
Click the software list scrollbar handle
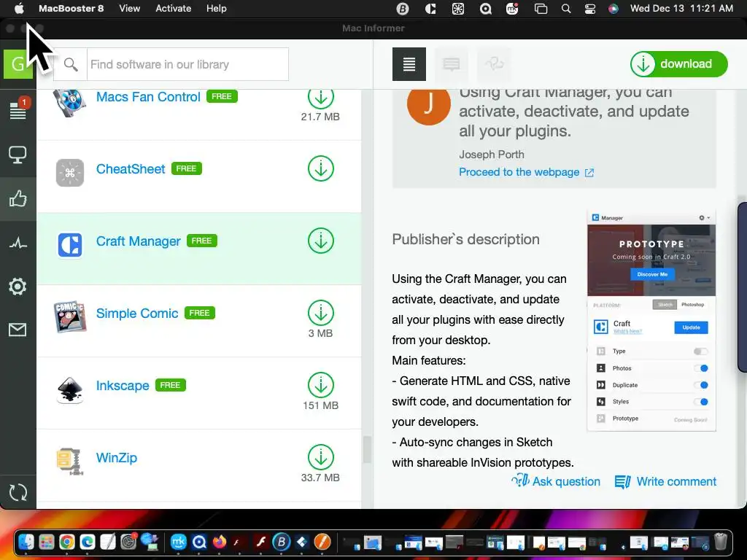[x=367, y=449]
